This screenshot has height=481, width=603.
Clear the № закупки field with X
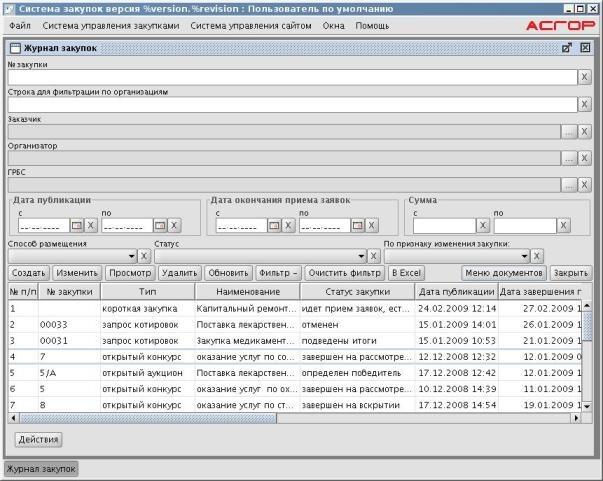click(585, 77)
